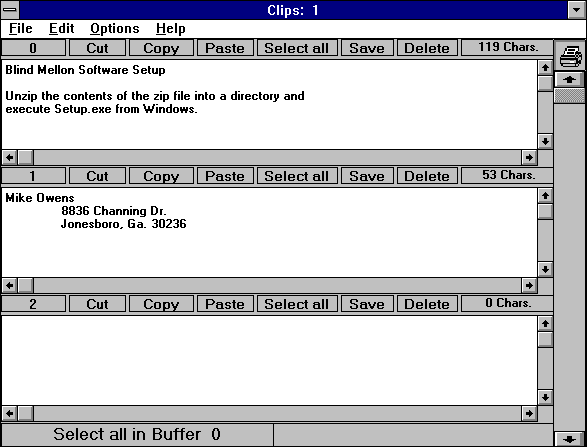Click the main vertical scrollbar thumb
Image resolution: width=587 pixels, height=447 pixels.
point(570,96)
